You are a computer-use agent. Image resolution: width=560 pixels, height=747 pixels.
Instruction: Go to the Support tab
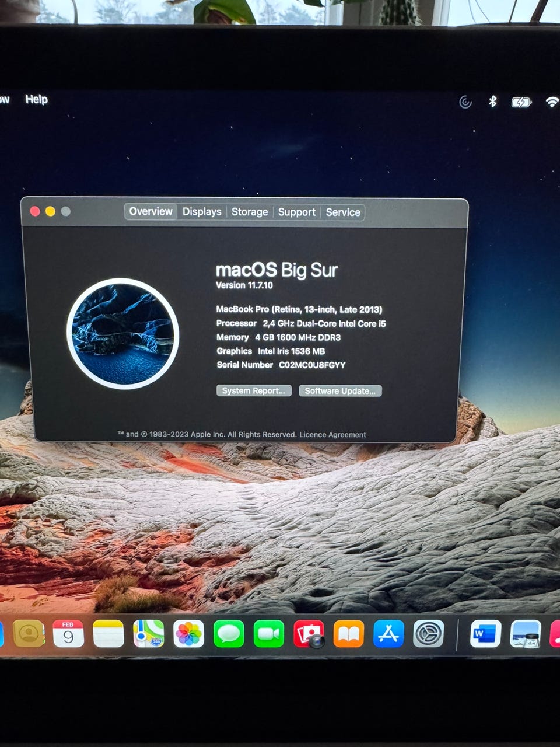296,212
